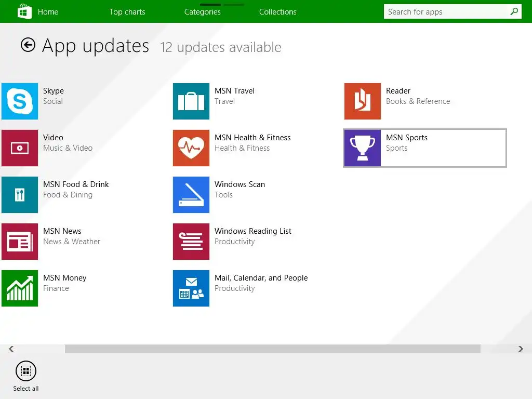Click the Books & Reference category label
The height and width of the screenshot is (399, 532).
pyautogui.click(x=418, y=101)
